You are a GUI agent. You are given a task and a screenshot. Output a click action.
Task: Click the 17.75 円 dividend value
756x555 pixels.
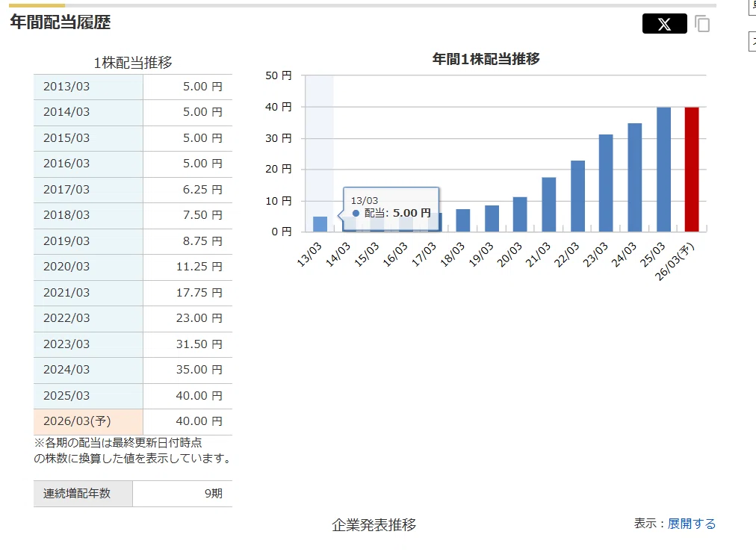point(199,293)
